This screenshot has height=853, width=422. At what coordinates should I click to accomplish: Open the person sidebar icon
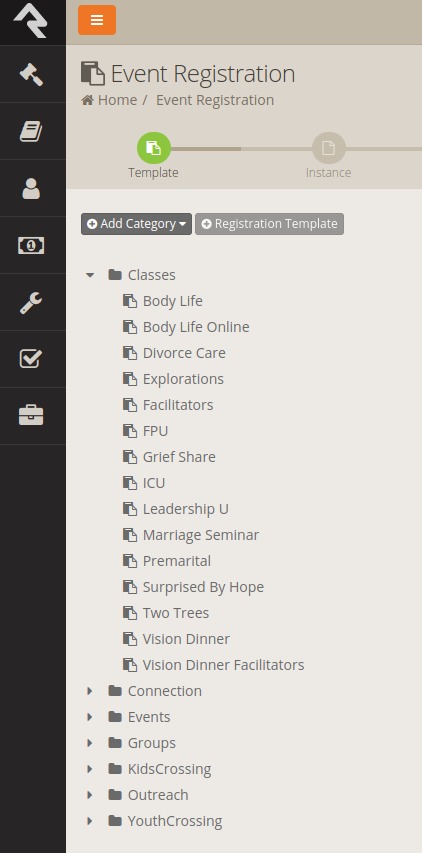point(31,188)
